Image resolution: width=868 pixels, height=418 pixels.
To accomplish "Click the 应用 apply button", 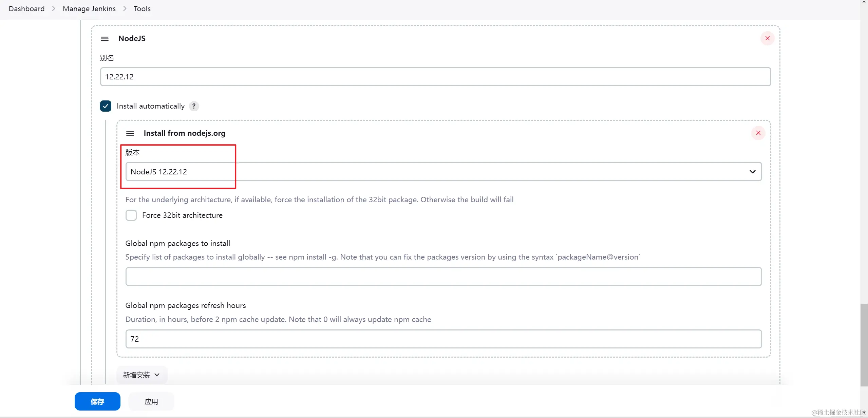I will [151, 402].
